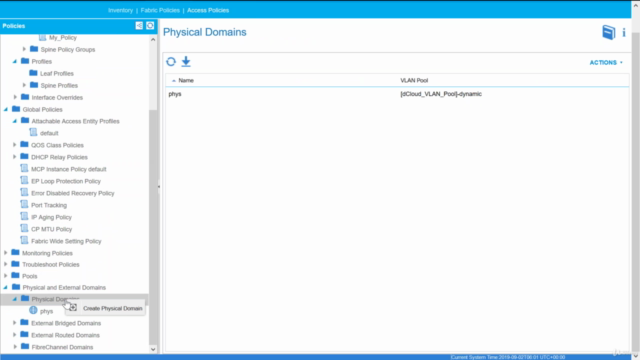This screenshot has width=640, height=360.
Task: Click the Port Tracking document icon
Action: 24,204
